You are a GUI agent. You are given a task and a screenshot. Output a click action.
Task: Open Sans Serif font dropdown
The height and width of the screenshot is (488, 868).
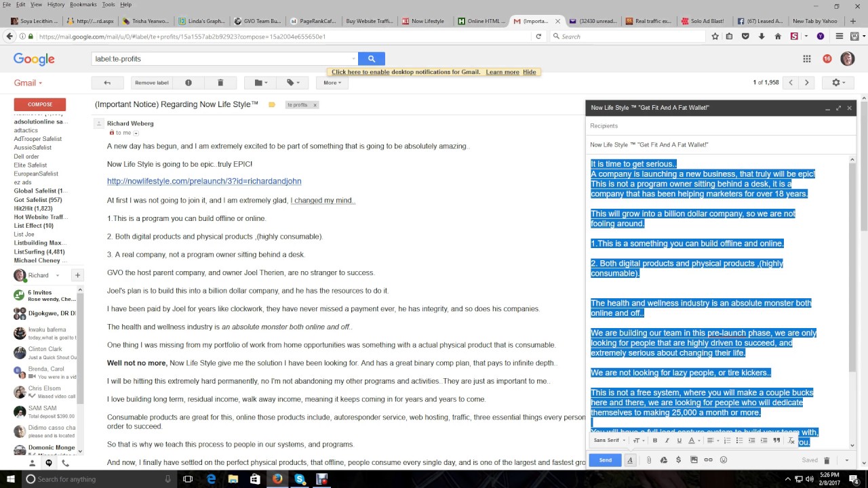[x=609, y=441]
